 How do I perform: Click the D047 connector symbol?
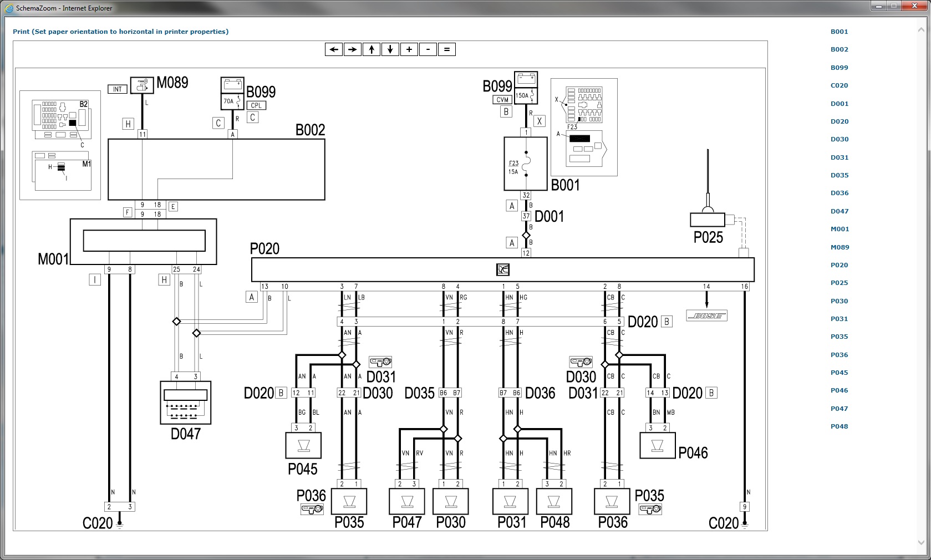click(x=186, y=403)
